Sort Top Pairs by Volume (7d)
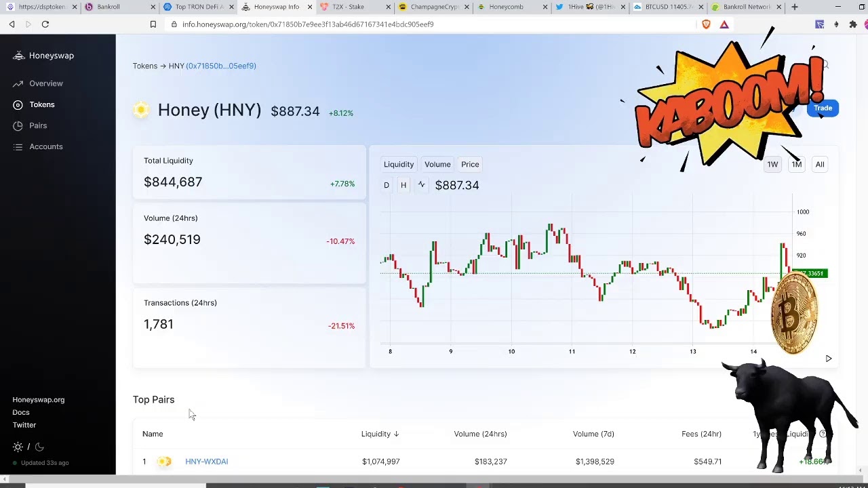Image resolution: width=868 pixels, height=488 pixels. [x=593, y=434]
